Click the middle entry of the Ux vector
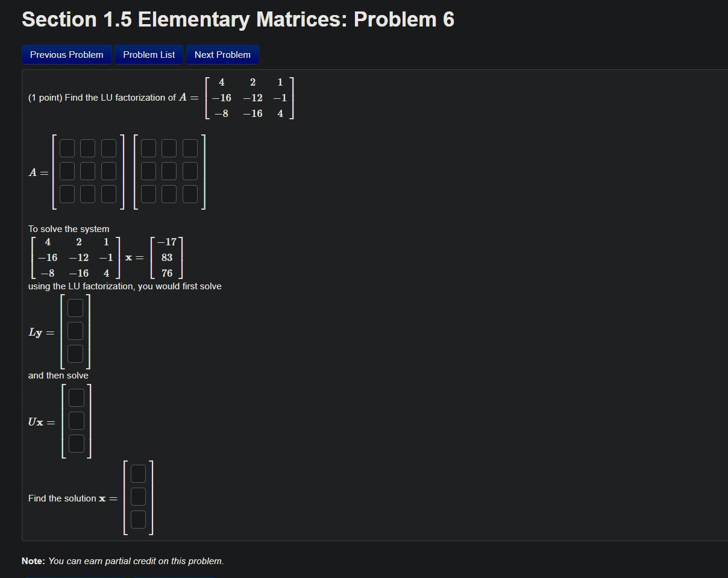The height and width of the screenshot is (578, 728). [x=75, y=420]
